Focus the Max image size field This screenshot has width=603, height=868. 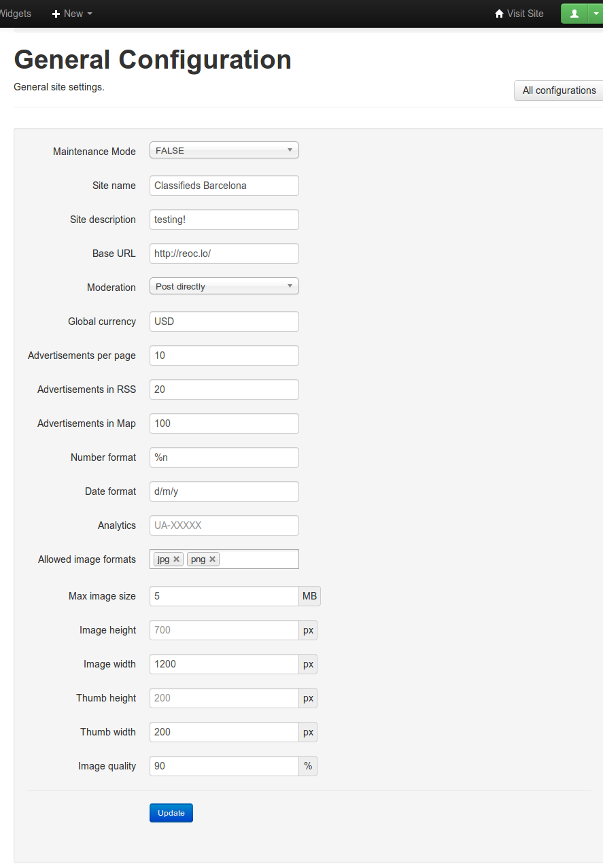[x=224, y=596]
